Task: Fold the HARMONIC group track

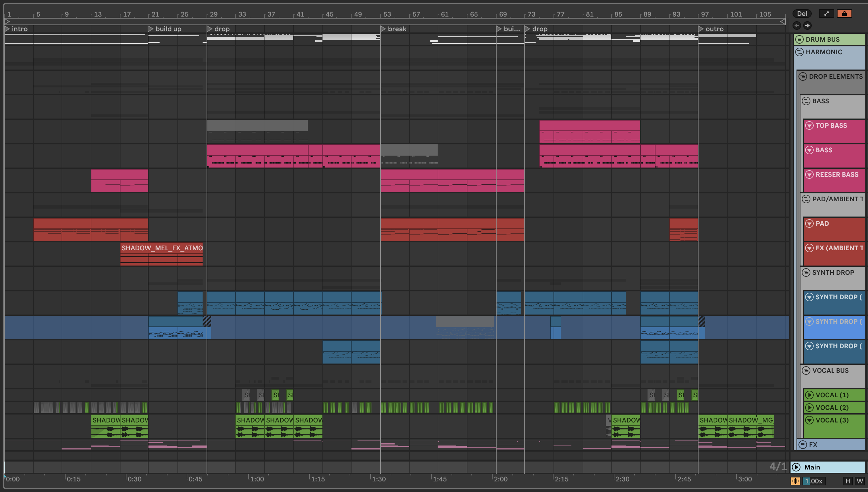Action: point(799,52)
